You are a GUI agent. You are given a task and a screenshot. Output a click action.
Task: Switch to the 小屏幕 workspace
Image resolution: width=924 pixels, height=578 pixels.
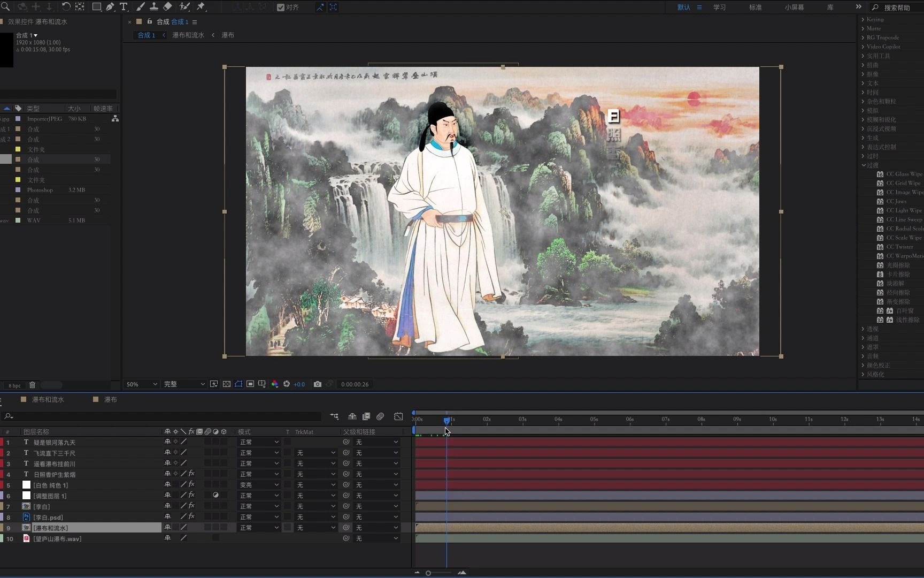pos(794,7)
